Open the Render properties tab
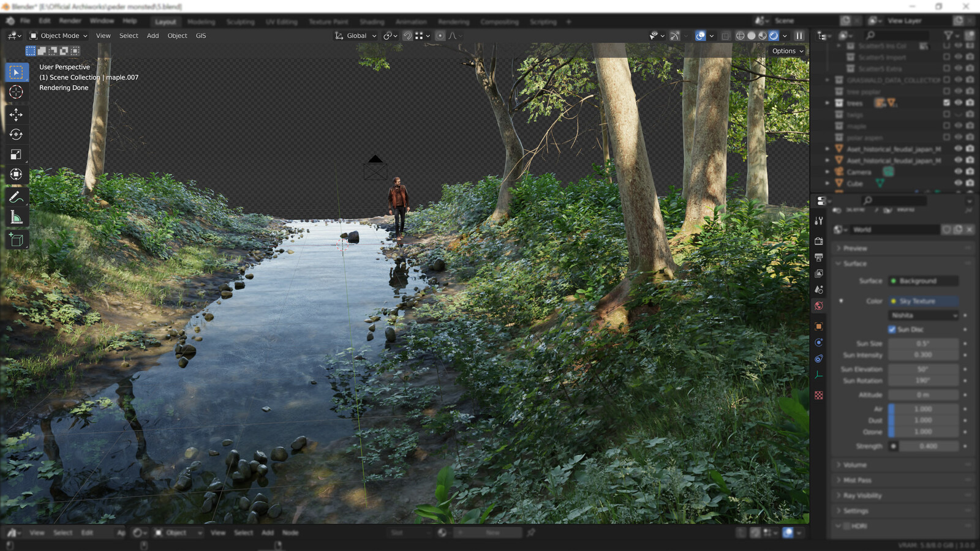Viewport: 980px width, 551px height. coord(819,241)
